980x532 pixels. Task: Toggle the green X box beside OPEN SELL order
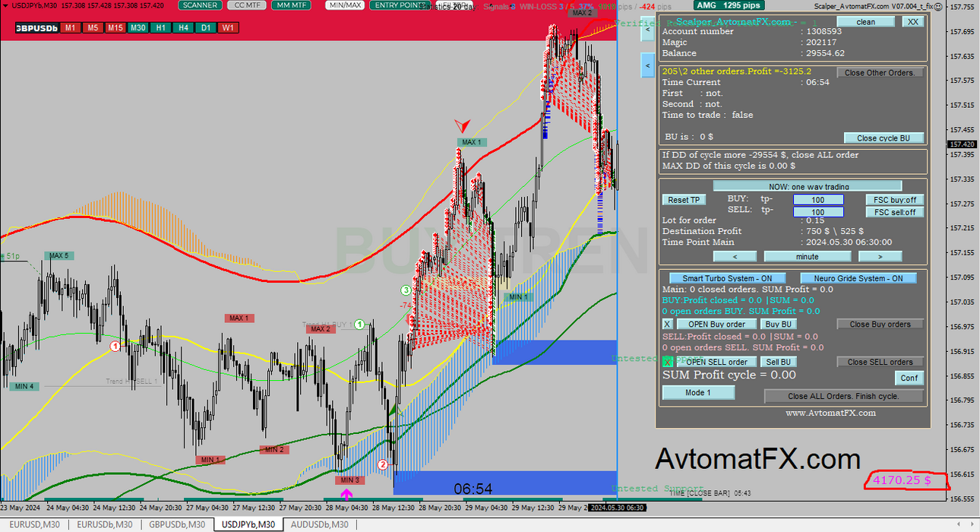[x=668, y=362]
